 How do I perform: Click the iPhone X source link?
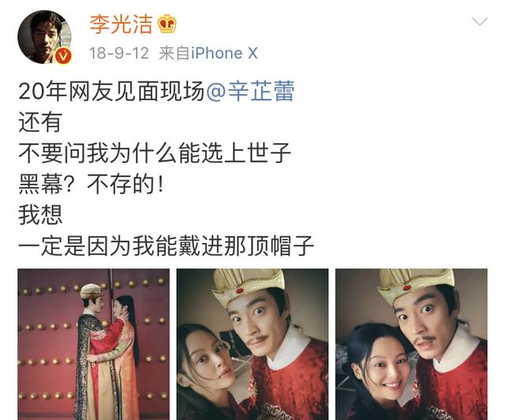tap(224, 53)
